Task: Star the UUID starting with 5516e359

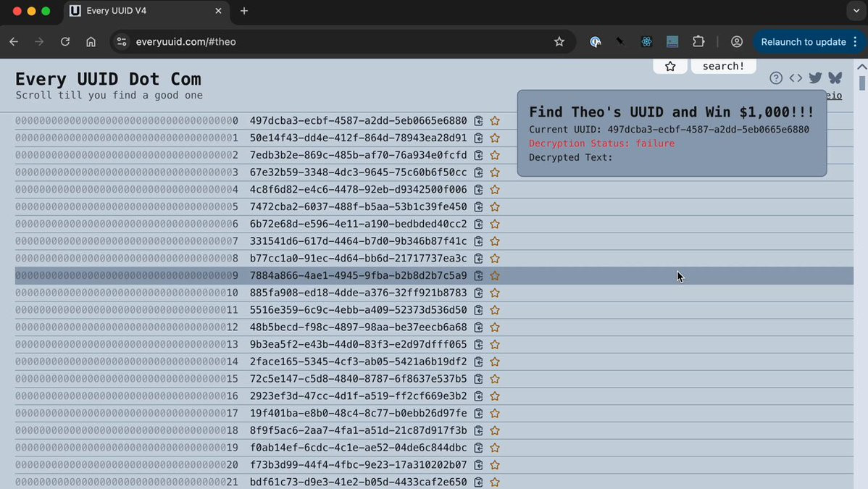Action: (x=495, y=310)
